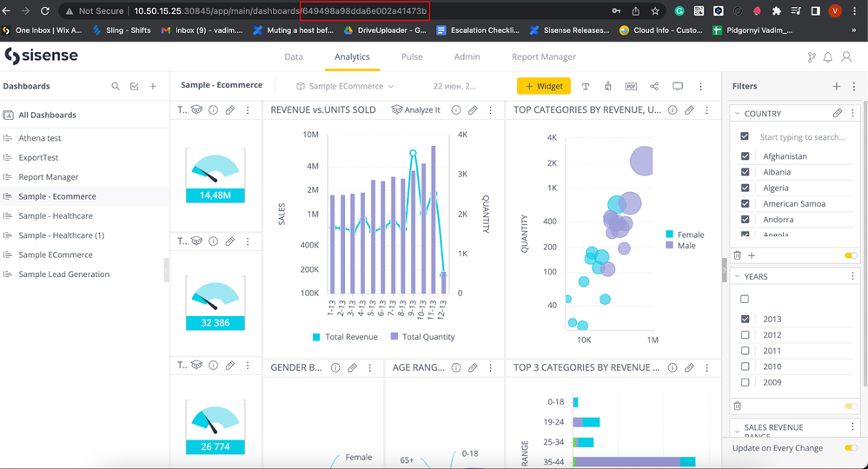Collapse the YEARS filter section
Image resolution: width=868 pixels, height=469 pixels.
pyautogui.click(x=737, y=276)
